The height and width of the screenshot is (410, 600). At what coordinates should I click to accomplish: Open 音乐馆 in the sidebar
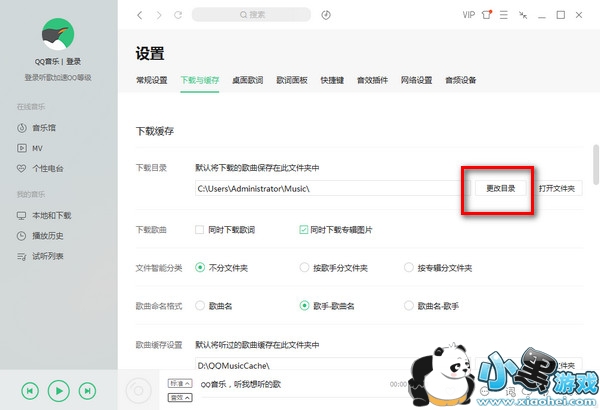click(37, 128)
